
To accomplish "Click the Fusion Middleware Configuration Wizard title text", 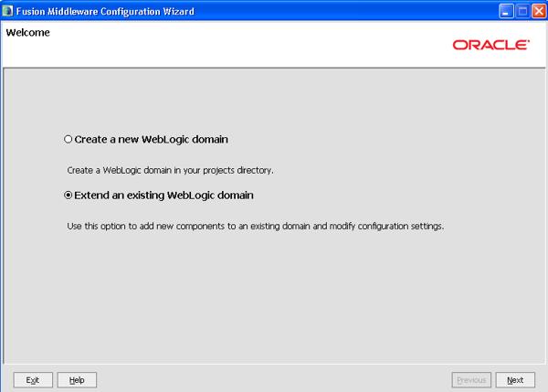I will click(x=105, y=9).
